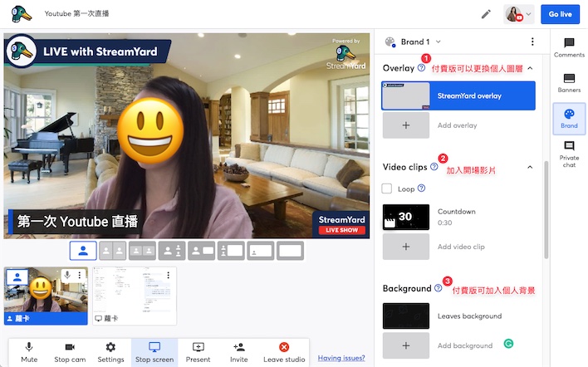Edit broadcast title with pencil icon
The image size is (588, 367).
[486, 14]
